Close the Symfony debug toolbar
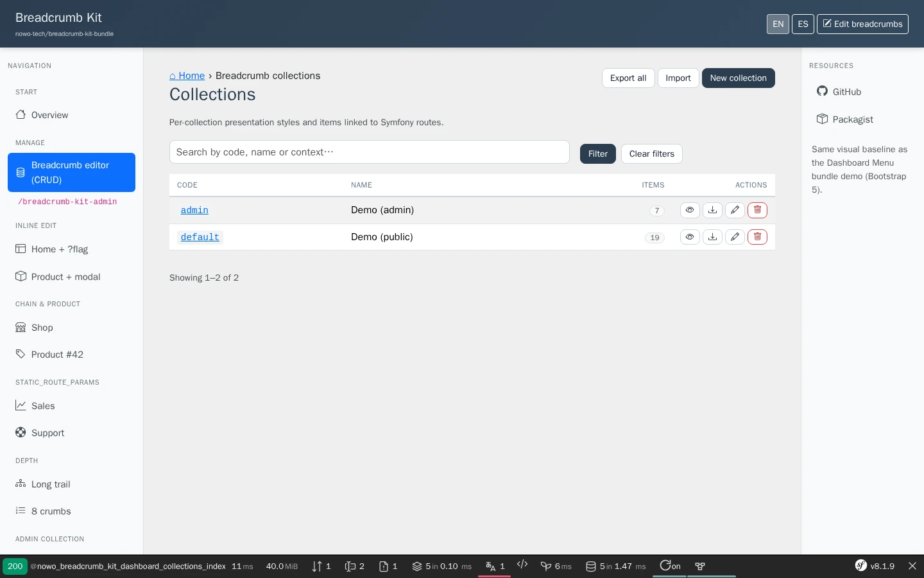The width and height of the screenshot is (924, 578). [x=912, y=566]
